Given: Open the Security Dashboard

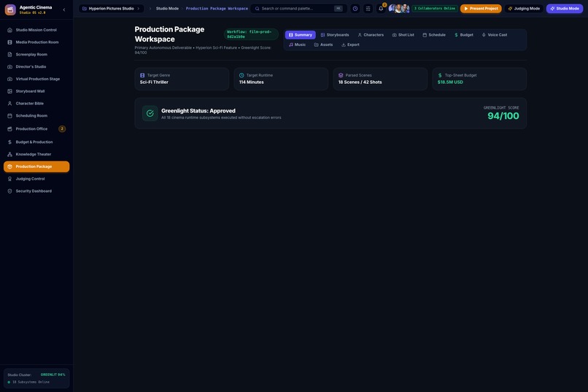Looking at the screenshot, I should click(36, 191).
